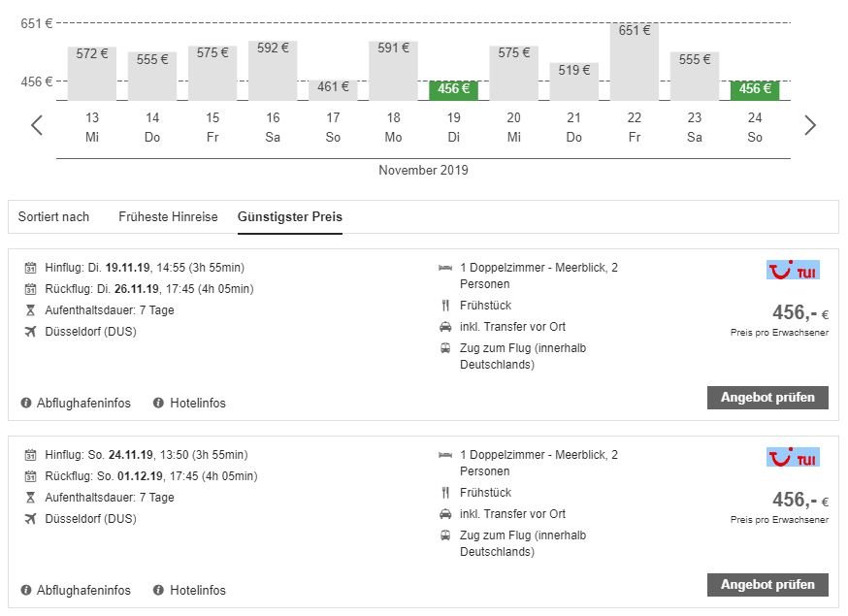Viewport: 848px width, 616px height.
Task: Select date 18 Mo in the calendar
Action: point(393,127)
